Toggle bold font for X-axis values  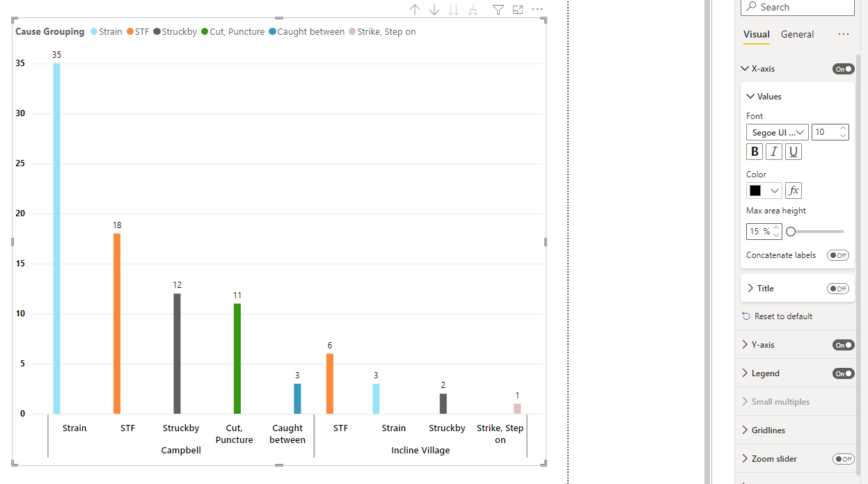click(x=755, y=152)
